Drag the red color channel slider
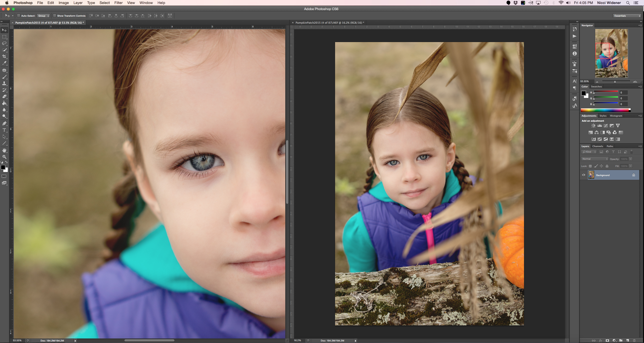The height and width of the screenshot is (343, 644). [593, 93]
